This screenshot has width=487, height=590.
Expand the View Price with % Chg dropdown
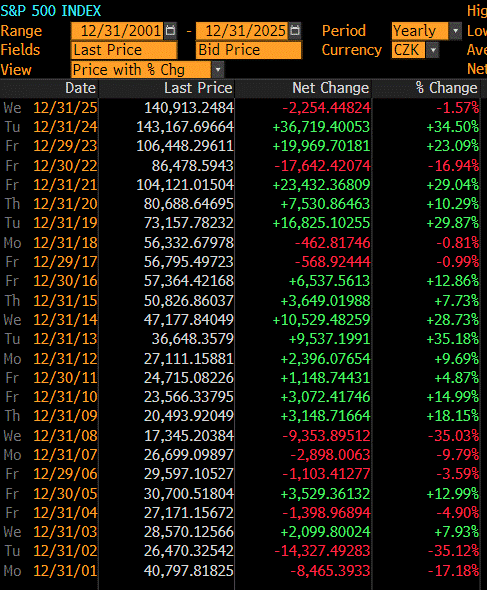218,70
